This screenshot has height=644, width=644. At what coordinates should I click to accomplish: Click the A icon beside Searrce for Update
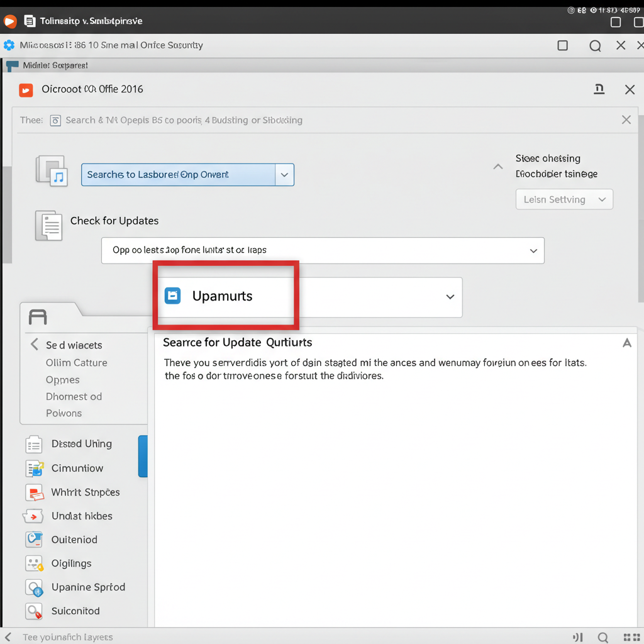(x=627, y=343)
